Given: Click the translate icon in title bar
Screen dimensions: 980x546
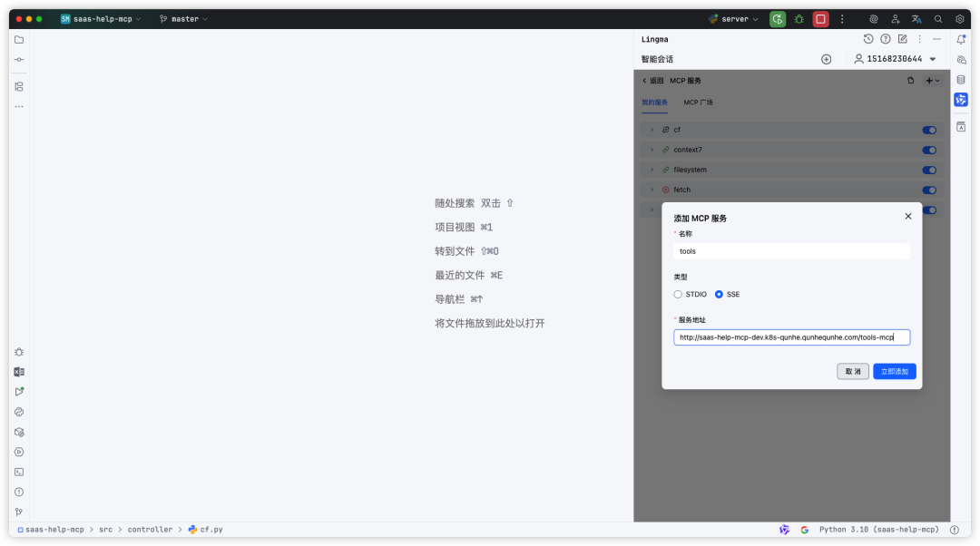Looking at the screenshot, I should click(x=916, y=19).
